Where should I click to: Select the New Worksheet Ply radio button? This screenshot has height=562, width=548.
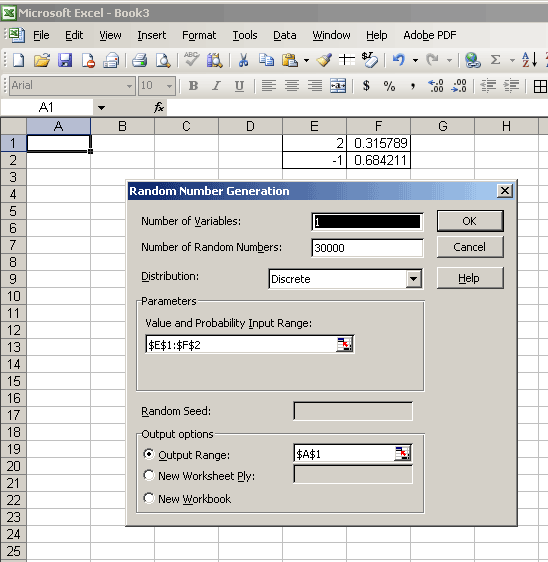(x=149, y=475)
